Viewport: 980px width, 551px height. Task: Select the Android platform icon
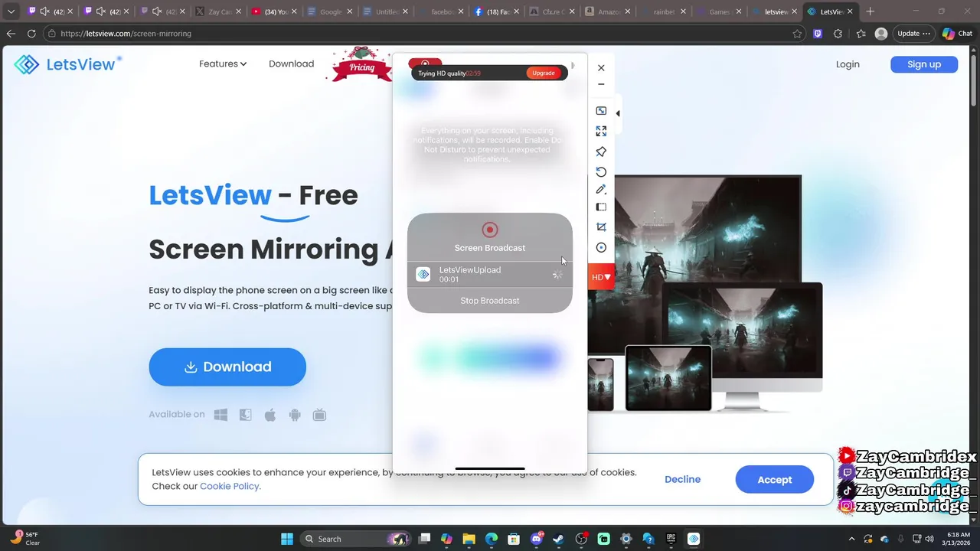click(295, 415)
